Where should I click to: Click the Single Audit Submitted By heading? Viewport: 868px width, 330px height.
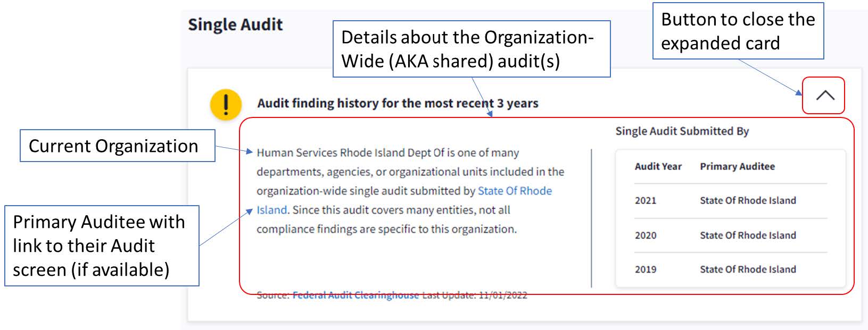682,131
